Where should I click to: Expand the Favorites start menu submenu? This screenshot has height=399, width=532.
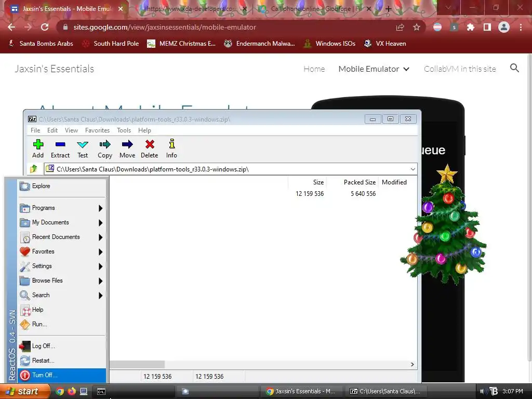click(62, 252)
